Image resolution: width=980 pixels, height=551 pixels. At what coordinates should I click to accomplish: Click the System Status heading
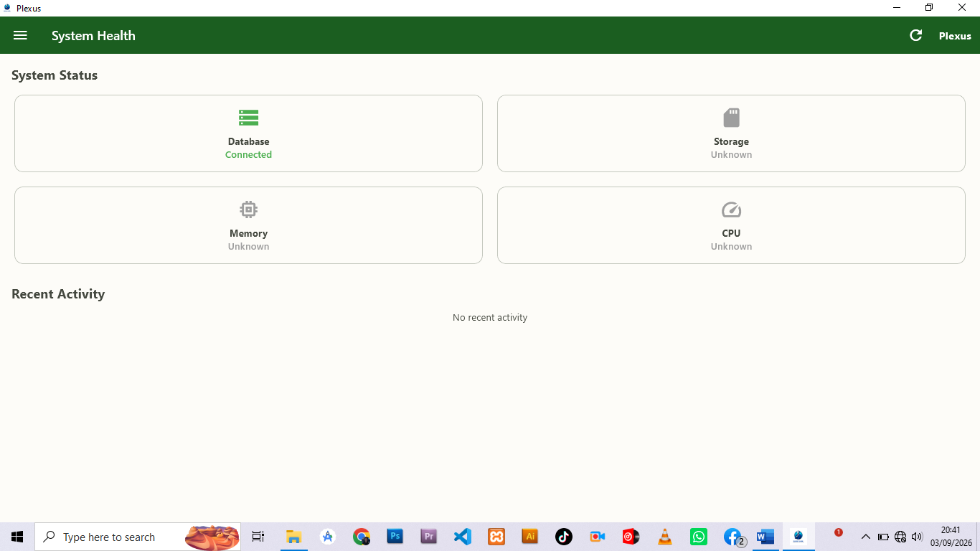pyautogui.click(x=55, y=75)
